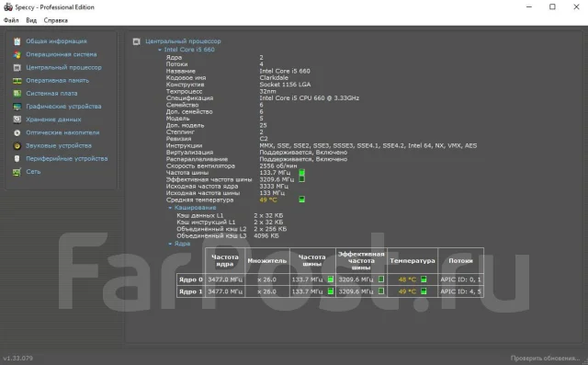Click Ядро 1 temperature graph icon
This screenshot has width=588, height=365.
[424, 291]
